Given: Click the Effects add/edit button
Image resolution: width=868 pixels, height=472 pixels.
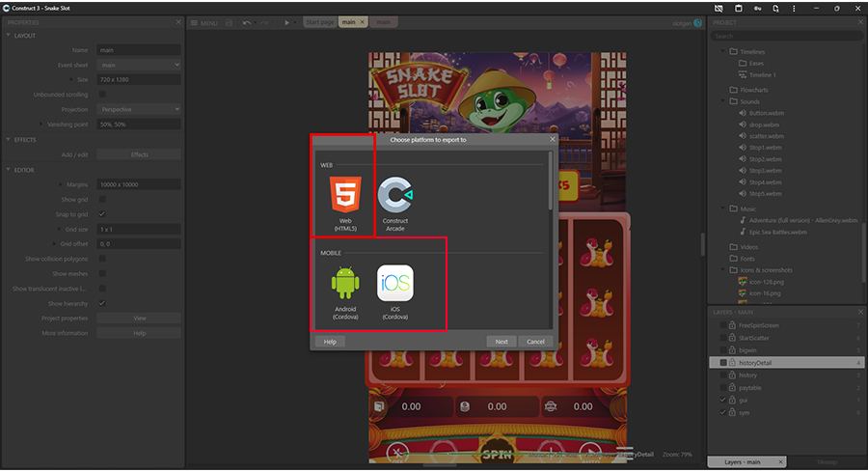Looking at the screenshot, I should pos(139,154).
